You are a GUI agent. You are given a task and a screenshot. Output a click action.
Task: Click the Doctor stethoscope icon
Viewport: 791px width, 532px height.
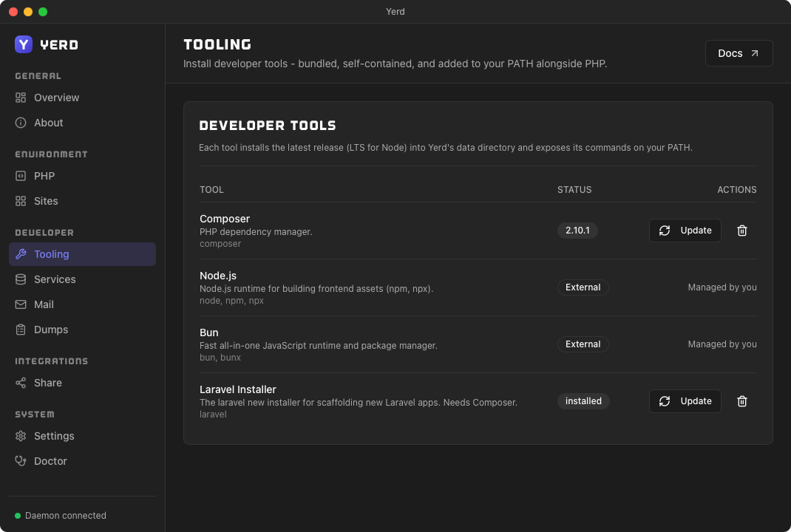click(x=21, y=461)
